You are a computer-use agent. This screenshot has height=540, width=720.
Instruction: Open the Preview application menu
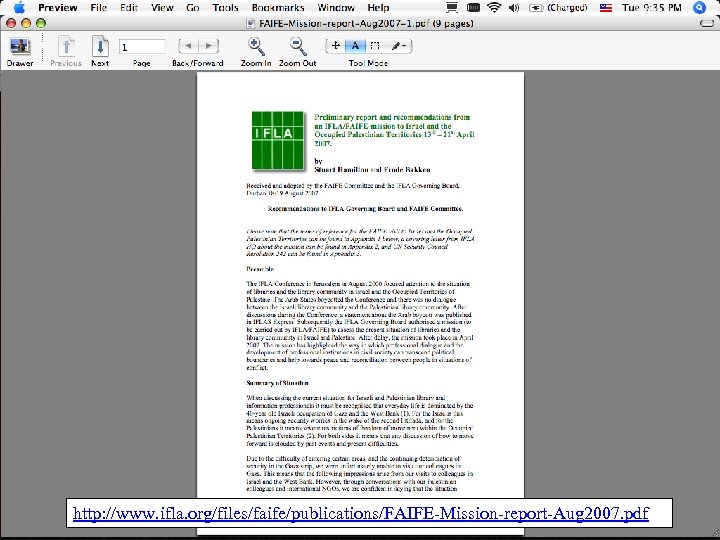click(58, 8)
